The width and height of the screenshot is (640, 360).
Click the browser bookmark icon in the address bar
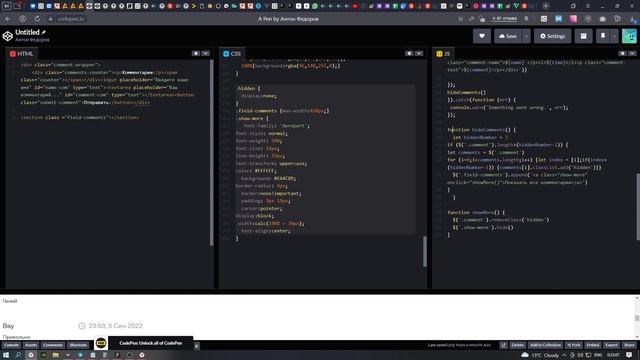526,19
